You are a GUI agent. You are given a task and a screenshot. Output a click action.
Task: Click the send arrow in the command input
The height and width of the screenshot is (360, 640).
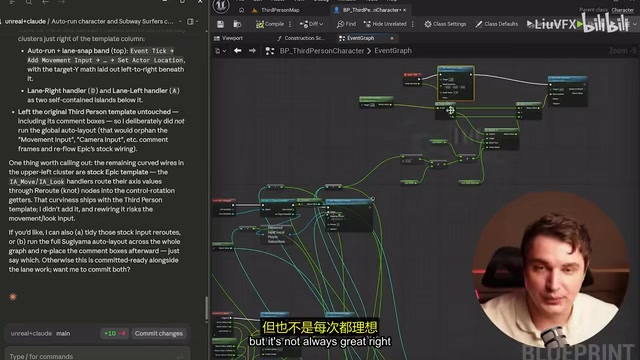tap(180, 357)
